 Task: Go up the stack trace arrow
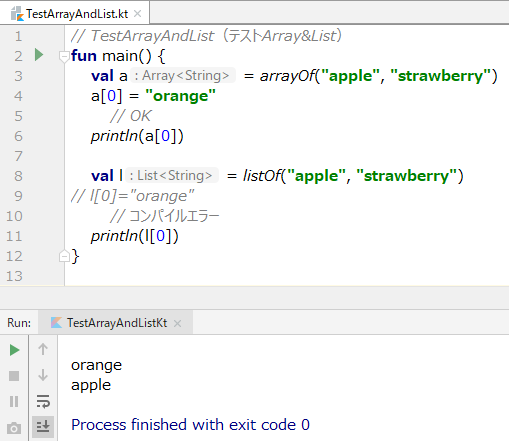(43, 349)
